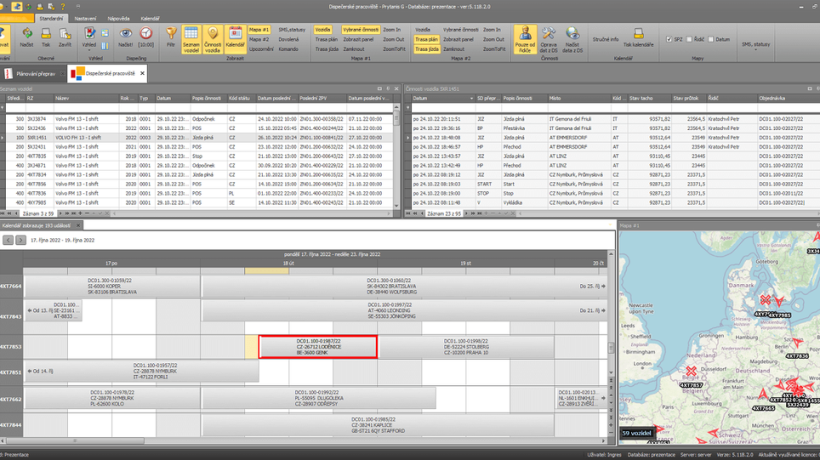Switch to Plánování přeprav document tab
The height and width of the screenshot is (460, 820).
(x=32, y=74)
